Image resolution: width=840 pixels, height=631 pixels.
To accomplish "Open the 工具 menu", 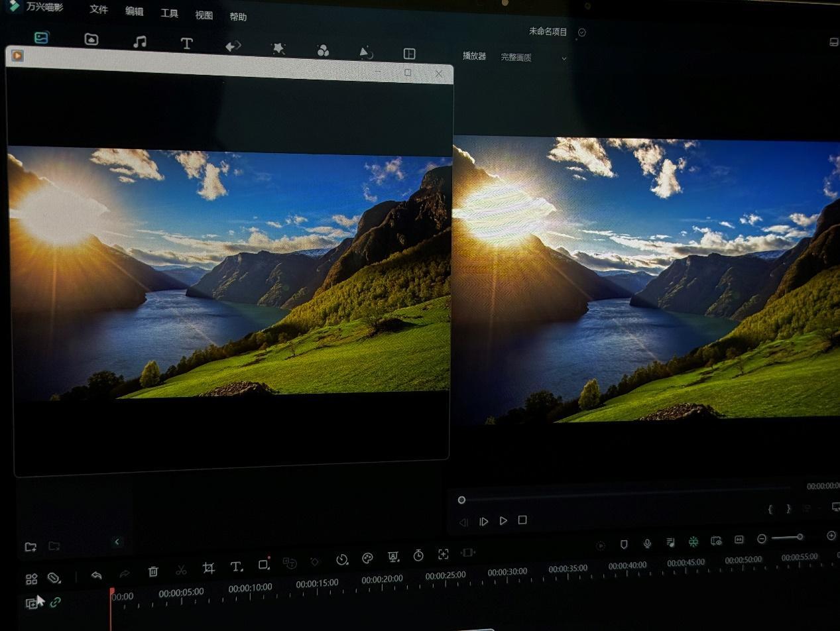I will pyautogui.click(x=169, y=13).
